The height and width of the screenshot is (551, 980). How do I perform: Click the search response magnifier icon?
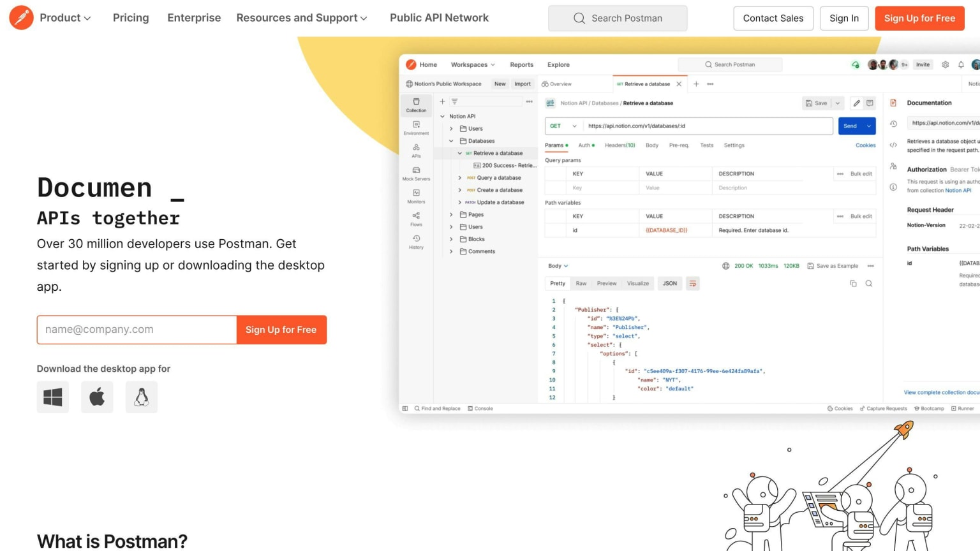[x=868, y=284]
